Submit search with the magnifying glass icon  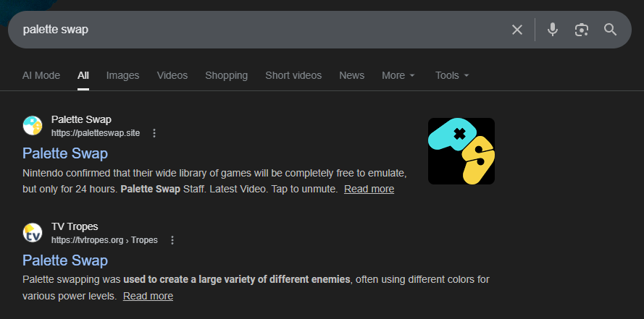pos(611,30)
